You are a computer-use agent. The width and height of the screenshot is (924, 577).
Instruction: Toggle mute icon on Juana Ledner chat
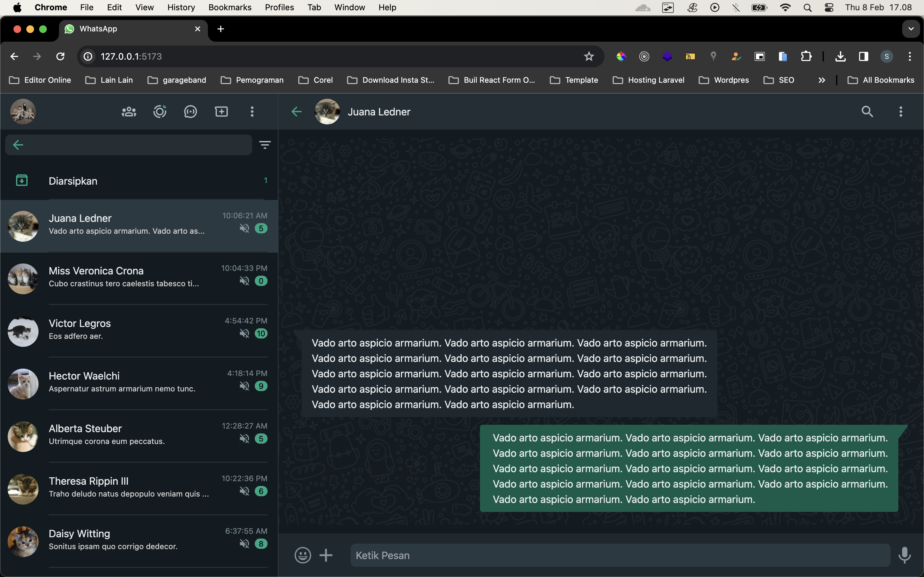(x=244, y=228)
